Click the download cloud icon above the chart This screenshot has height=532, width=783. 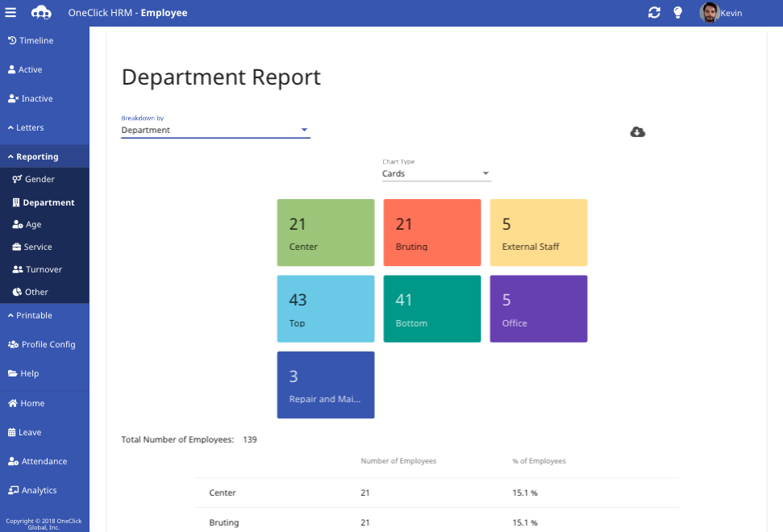[637, 131]
